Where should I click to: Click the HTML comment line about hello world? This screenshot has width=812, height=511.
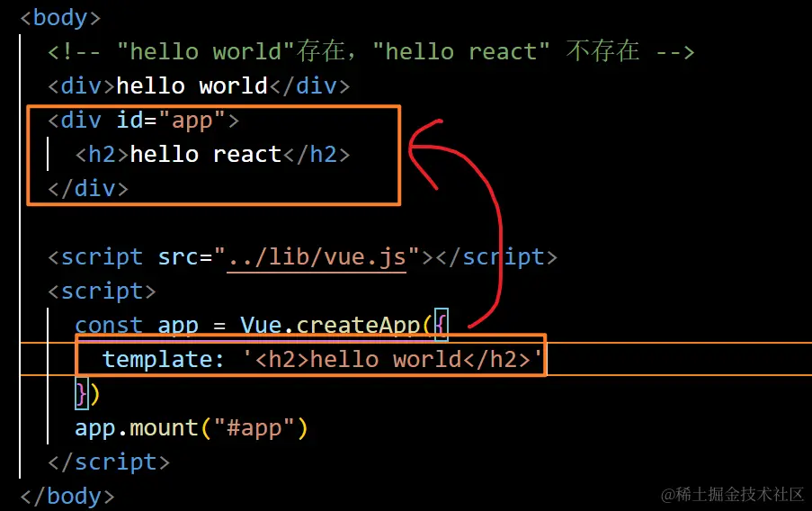[x=370, y=51]
